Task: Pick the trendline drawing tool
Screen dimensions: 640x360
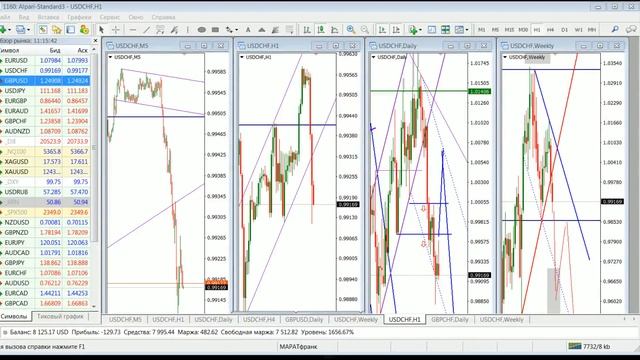Action: (146, 29)
